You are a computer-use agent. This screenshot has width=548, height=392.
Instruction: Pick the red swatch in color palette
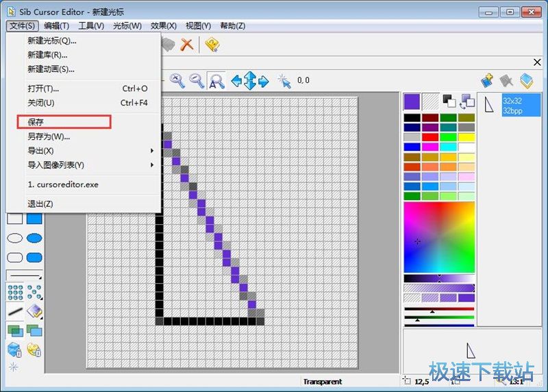click(x=429, y=137)
